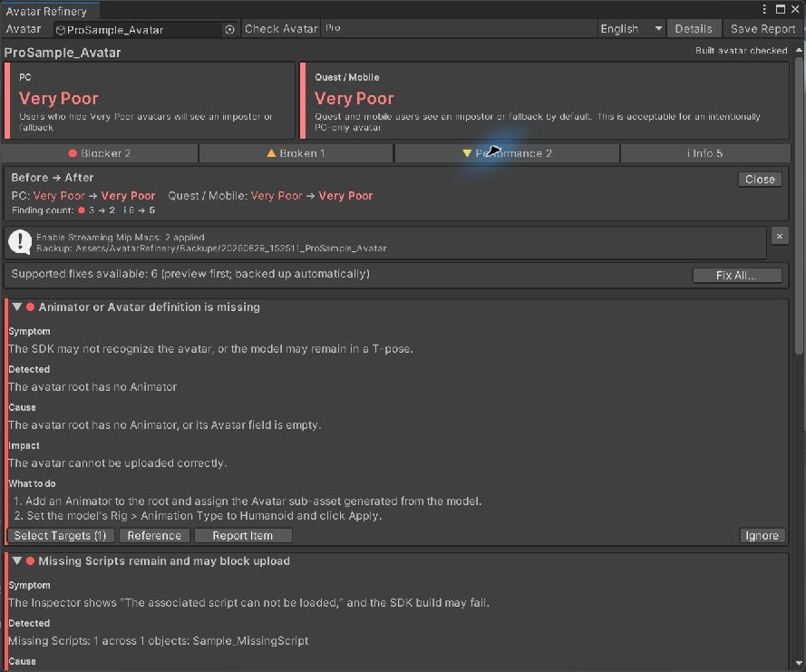Click the vertical scrollbar thumb
Screen dimensions: 806x672
[799, 206]
